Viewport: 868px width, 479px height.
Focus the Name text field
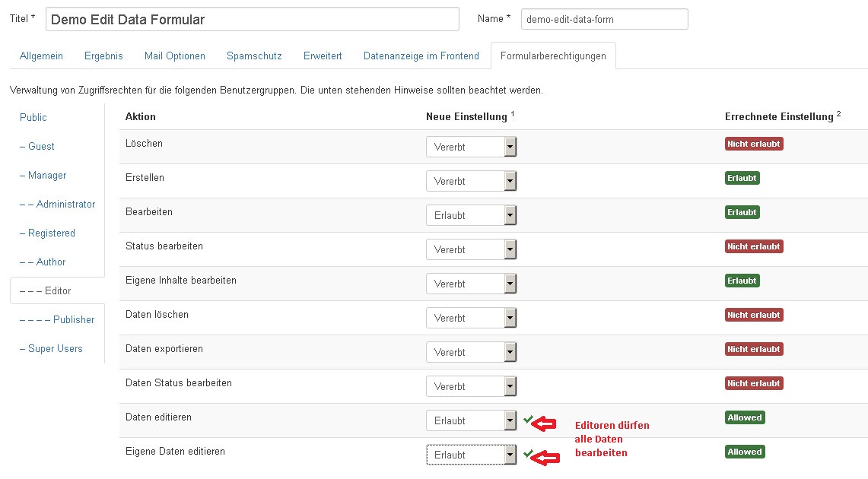pos(604,19)
